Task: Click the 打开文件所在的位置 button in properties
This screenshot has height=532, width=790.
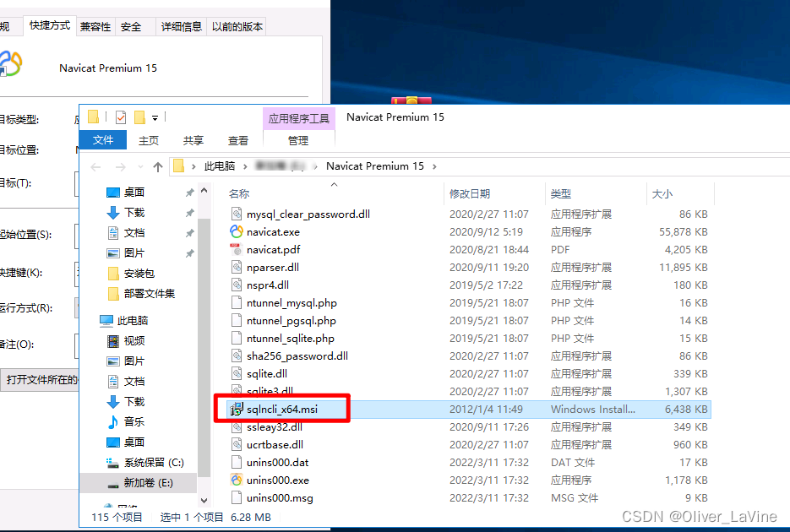Action: pyautogui.click(x=41, y=379)
